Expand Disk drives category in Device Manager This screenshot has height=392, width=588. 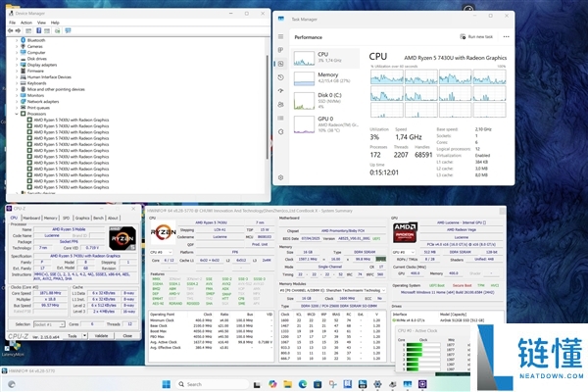tap(17, 59)
